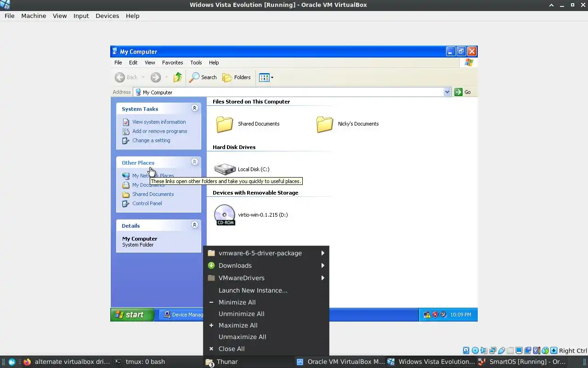This screenshot has height=368, width=588.
Task: Click VirtualBox network status icon
Action: pos(492,351)
